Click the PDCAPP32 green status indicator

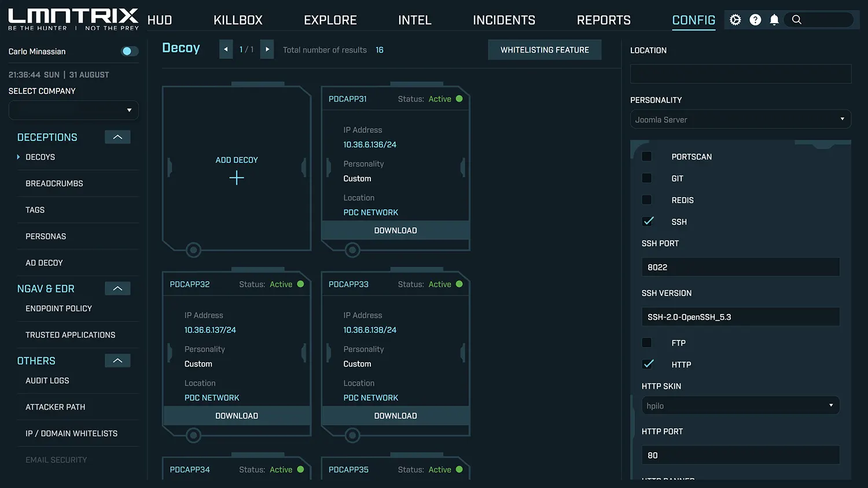(300, 284)
